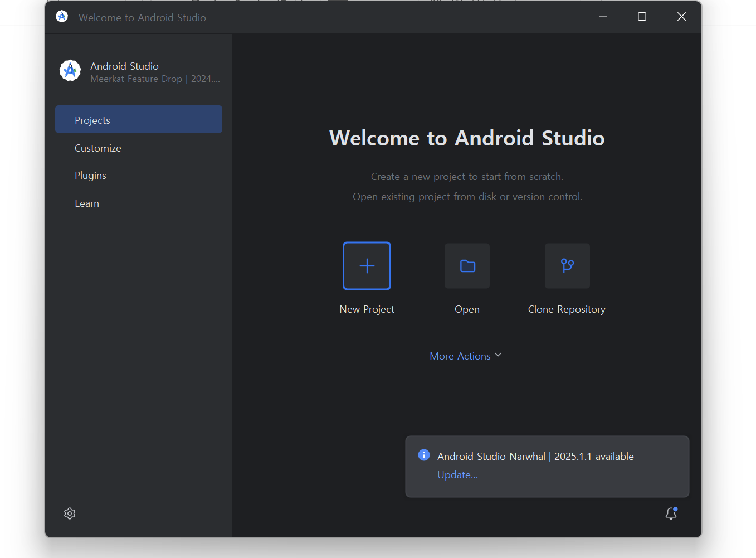Select the Projects tab

coord(139,119)
